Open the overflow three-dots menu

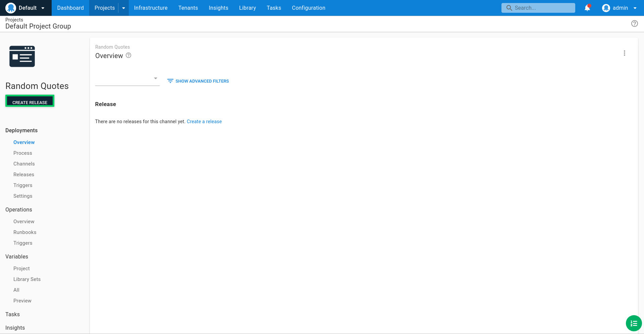(625, 53)
